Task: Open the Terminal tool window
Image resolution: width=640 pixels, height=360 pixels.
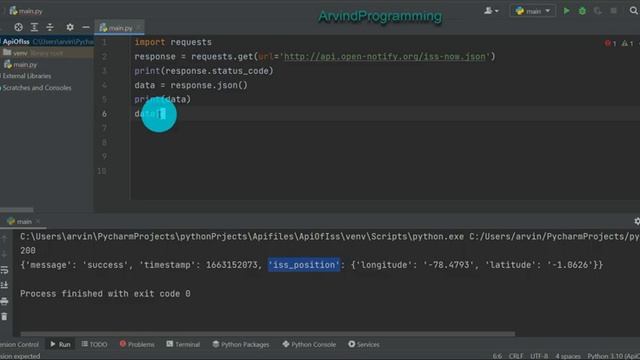Action: (x=183, y=344)
